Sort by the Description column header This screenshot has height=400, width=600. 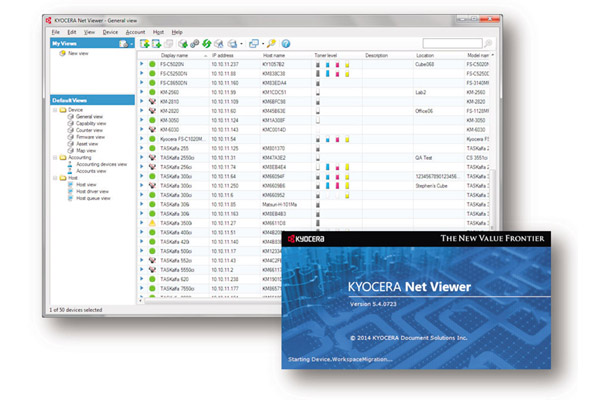pyautogui.click(x=376, y=56)
